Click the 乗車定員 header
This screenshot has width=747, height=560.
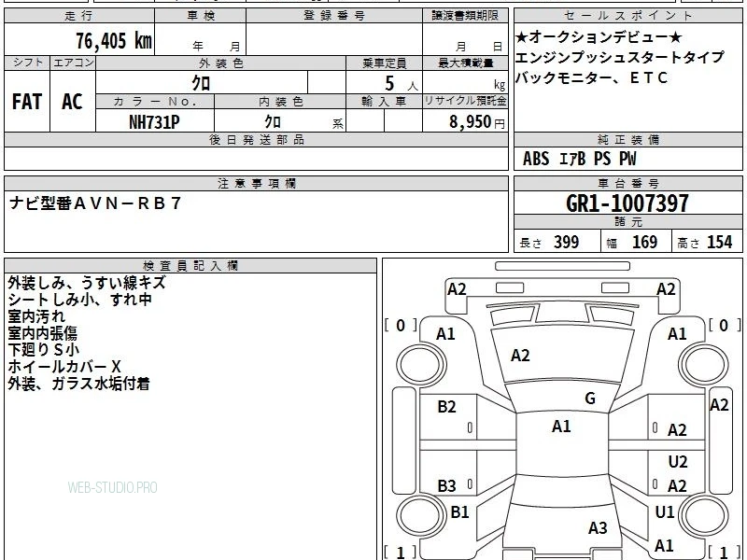click(385, 63)
